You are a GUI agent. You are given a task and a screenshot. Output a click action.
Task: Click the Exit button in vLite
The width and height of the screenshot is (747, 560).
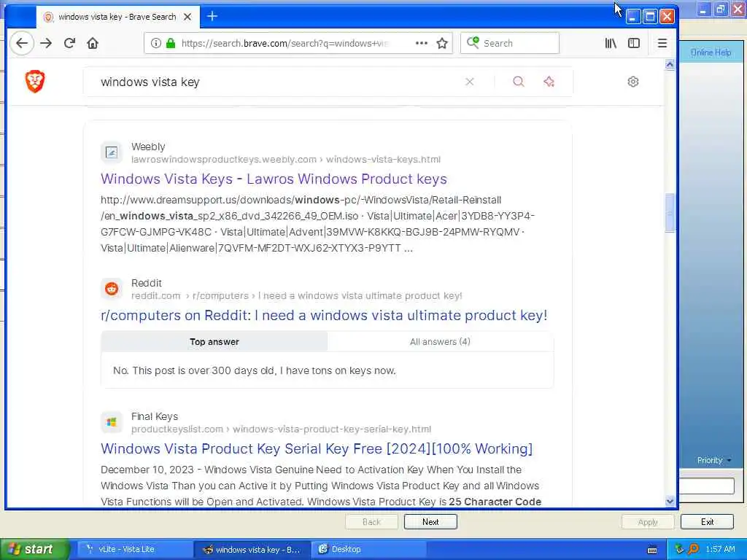(x=707, y=522)
